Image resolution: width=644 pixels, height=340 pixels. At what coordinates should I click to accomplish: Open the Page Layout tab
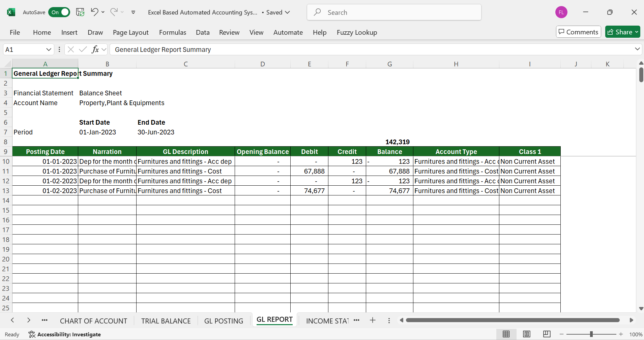coord(131,32)
